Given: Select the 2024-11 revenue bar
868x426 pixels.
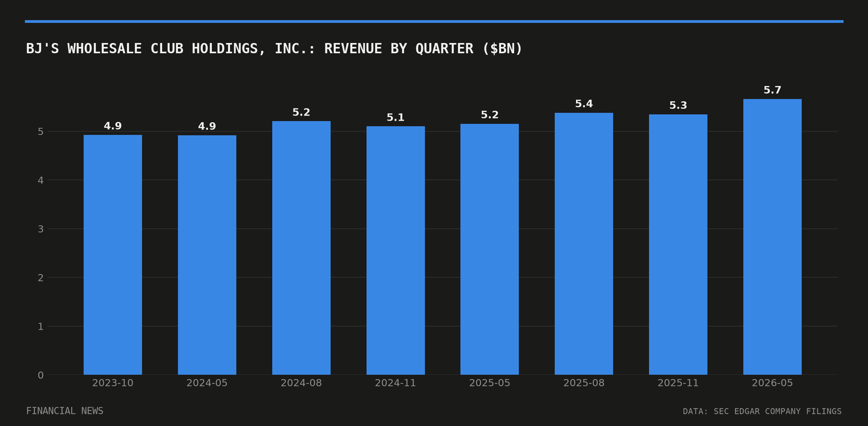Looking at the screenshot, I should pos(396,250).
